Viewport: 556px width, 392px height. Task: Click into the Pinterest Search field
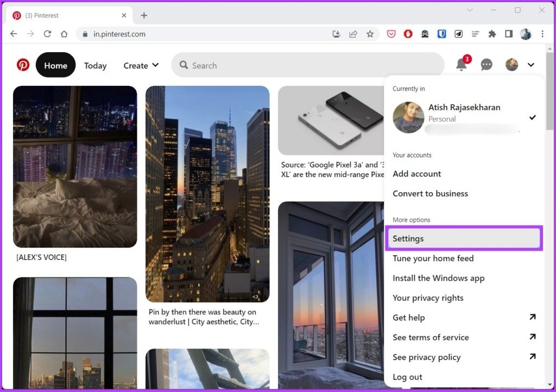[x=308, y=65]
